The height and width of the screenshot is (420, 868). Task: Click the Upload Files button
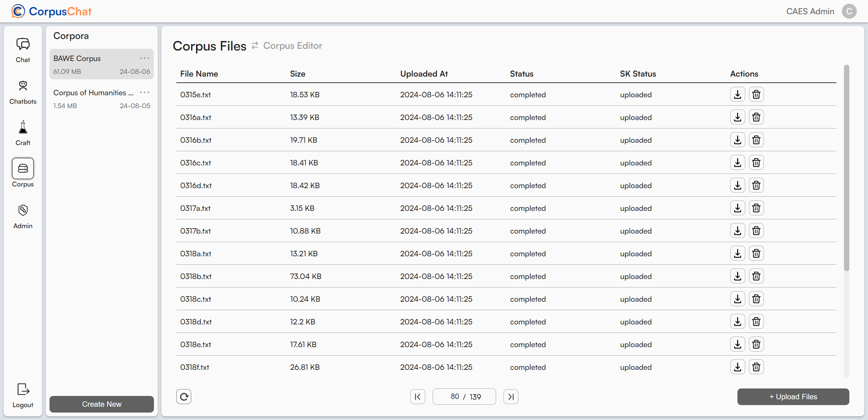tap(793, 397)
